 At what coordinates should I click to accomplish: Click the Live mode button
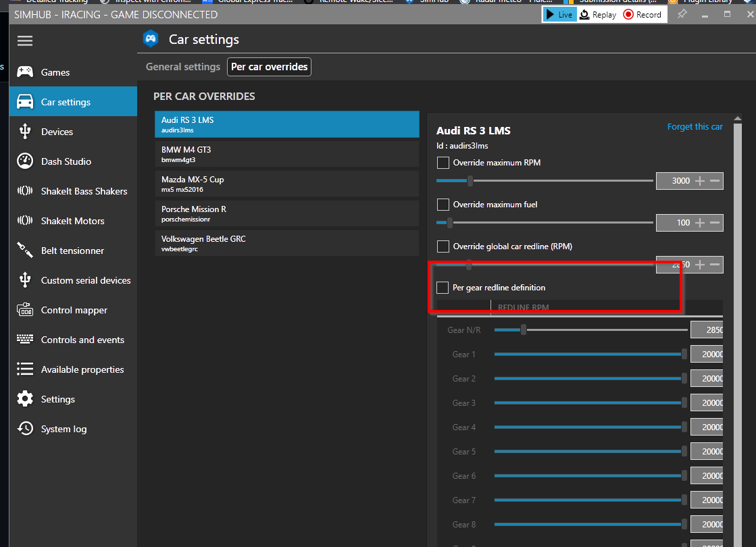click(559, 14)
